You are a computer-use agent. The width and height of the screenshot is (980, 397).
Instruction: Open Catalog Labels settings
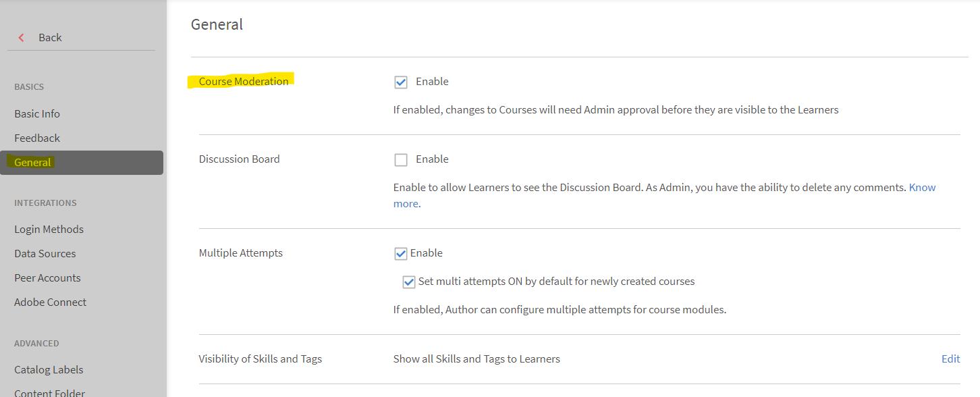pyautogui.click(x=49, y=370)
